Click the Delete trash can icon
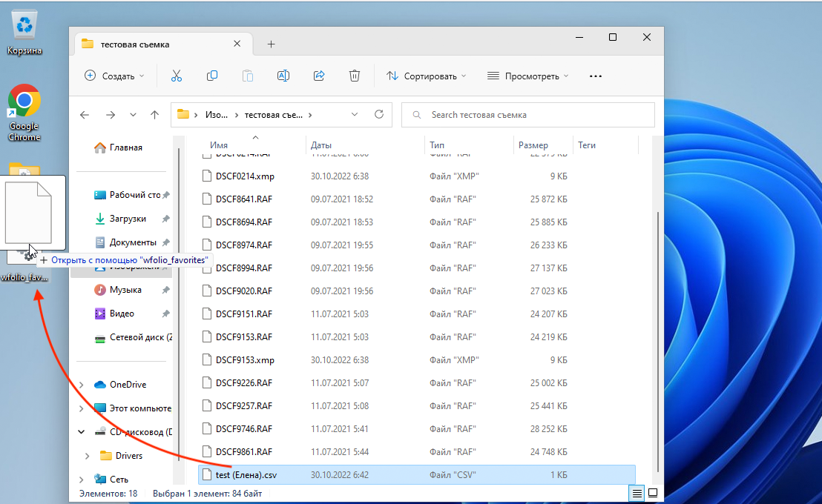Screen dimensions: 822x504 coord(355,76)
